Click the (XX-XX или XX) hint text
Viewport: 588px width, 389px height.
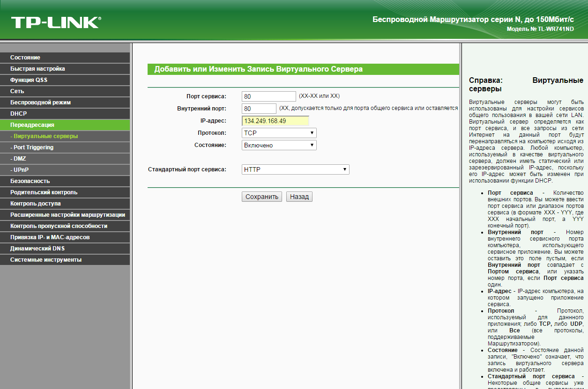click(319, 96)
